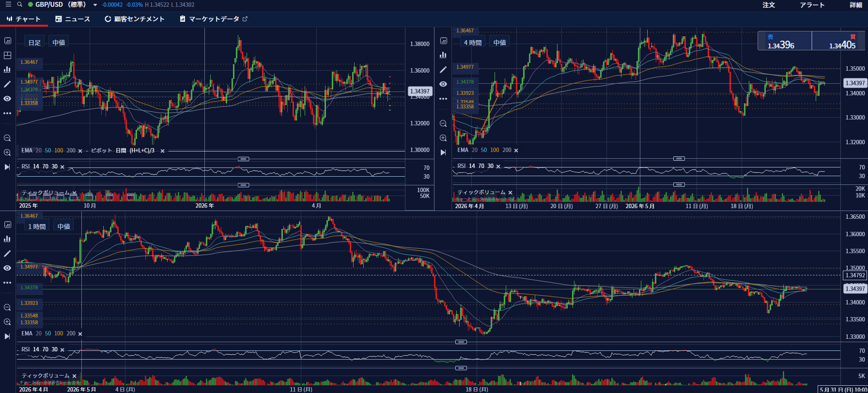The height and width of the screenshot is (393, 868).
Task: Jump to latest bar in daily chart
Action: coord(7,167)
